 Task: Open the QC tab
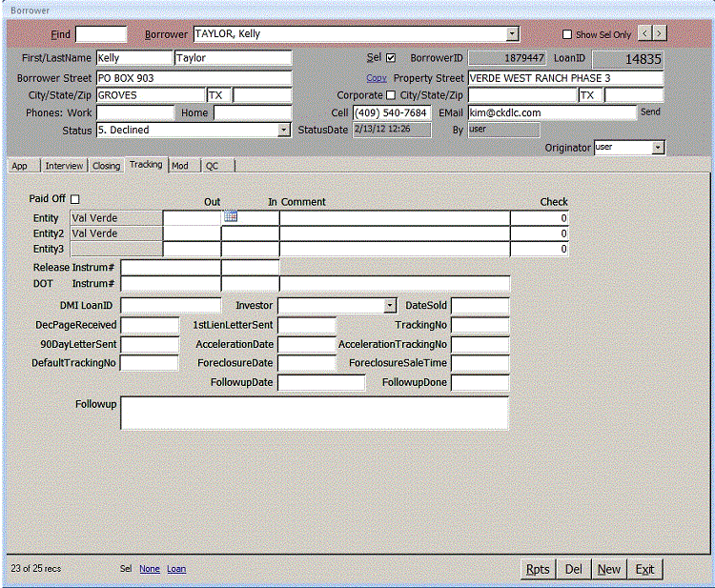(212, 166)
